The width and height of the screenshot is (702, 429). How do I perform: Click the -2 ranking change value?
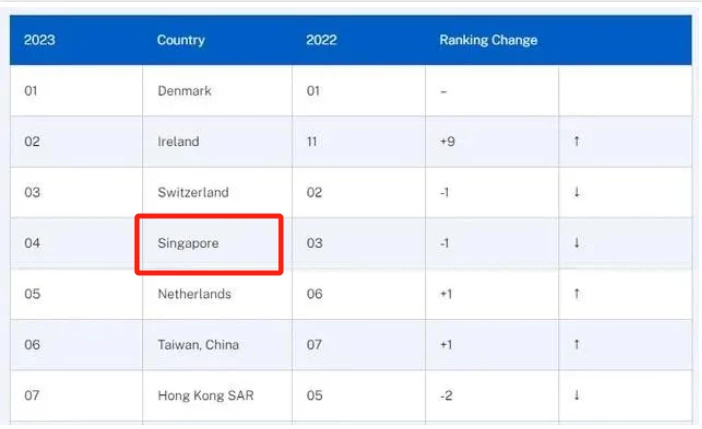(x=446, y=395)
